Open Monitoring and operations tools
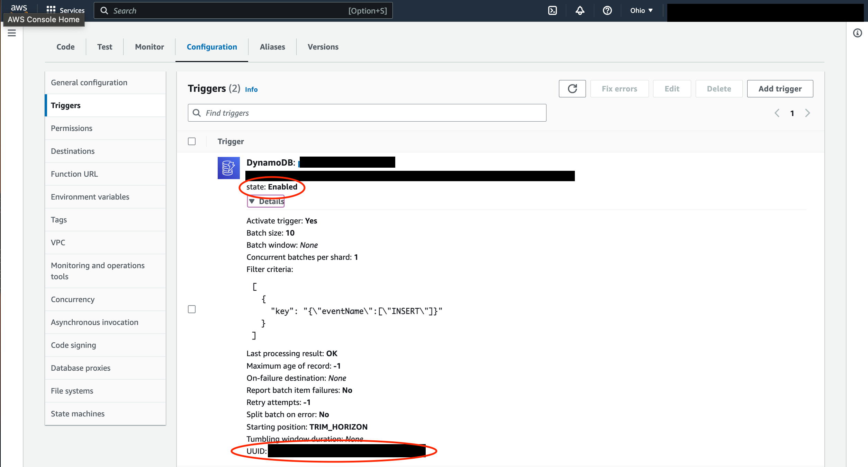Viewport: 868px width, 467px height. [x=105, y=271]
